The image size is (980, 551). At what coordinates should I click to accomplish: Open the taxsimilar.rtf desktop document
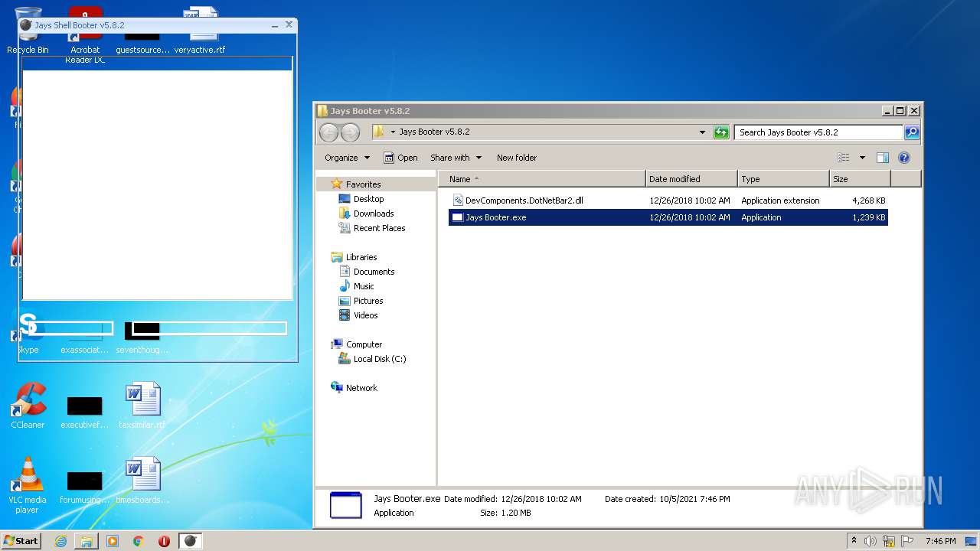pos(142,406)
